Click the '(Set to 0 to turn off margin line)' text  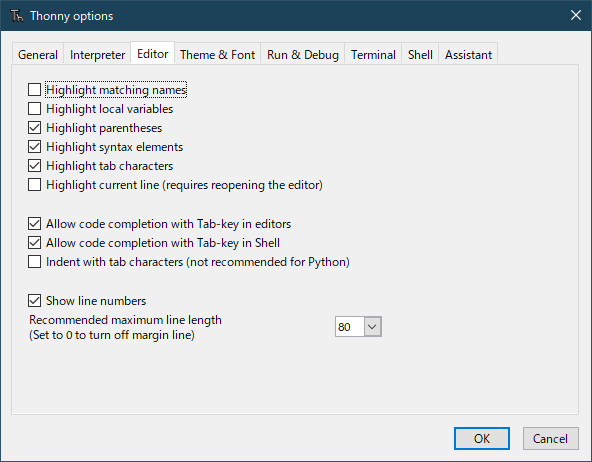[112, 335]
